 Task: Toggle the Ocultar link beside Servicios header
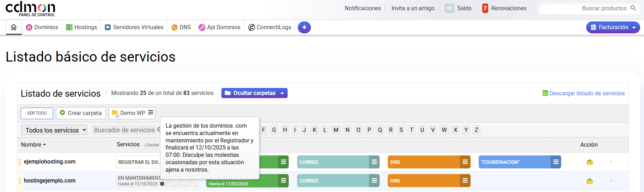(153, 145)
